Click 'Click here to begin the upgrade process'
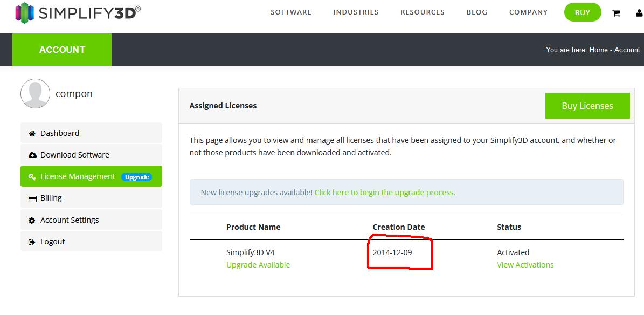644x315 pixels. 385,193
